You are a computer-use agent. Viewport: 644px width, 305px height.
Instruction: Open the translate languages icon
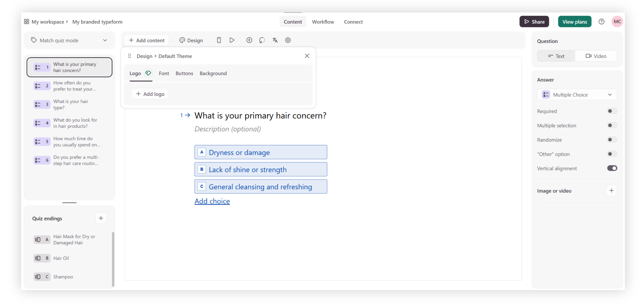[x=275, y=40]
